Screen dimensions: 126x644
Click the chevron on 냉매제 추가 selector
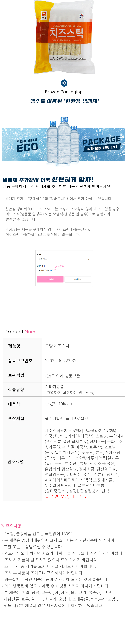pos(88,270)
